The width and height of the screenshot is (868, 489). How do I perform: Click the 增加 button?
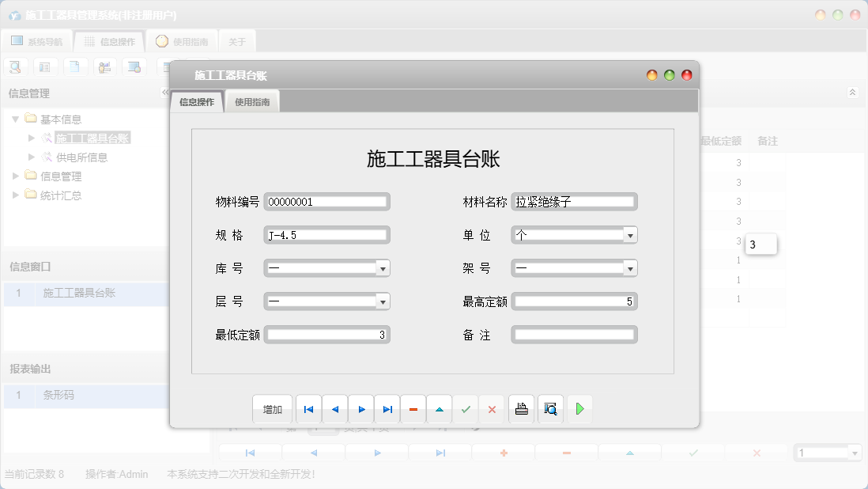(271, 409)
